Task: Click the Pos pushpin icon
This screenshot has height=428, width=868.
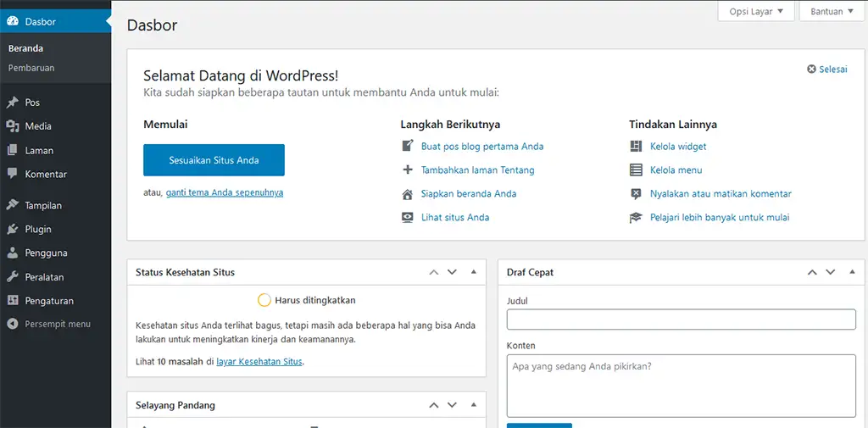Action: (x=13, y=103)
